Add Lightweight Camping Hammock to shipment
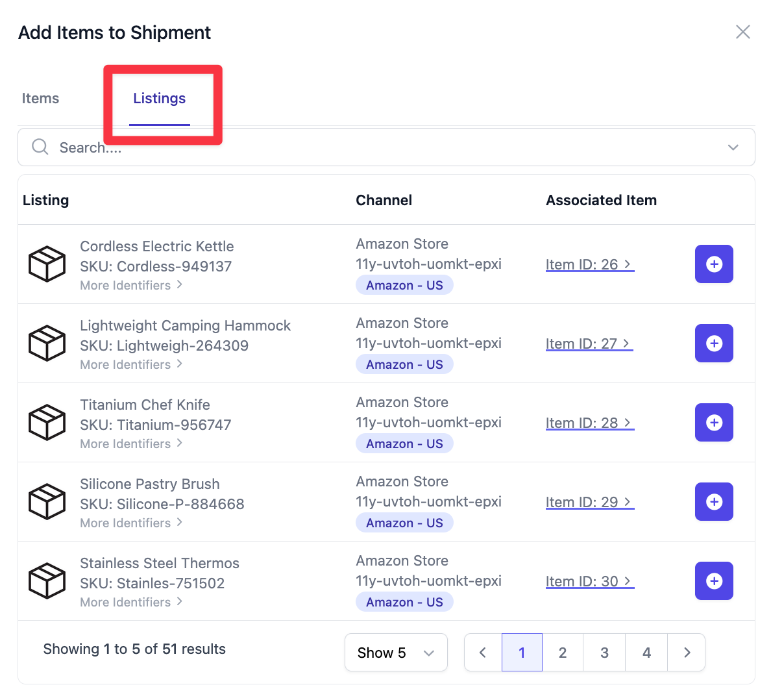Image resolution: width=771 pixels, height=700 pixels. pyautogui.click(x=713, y=344)
